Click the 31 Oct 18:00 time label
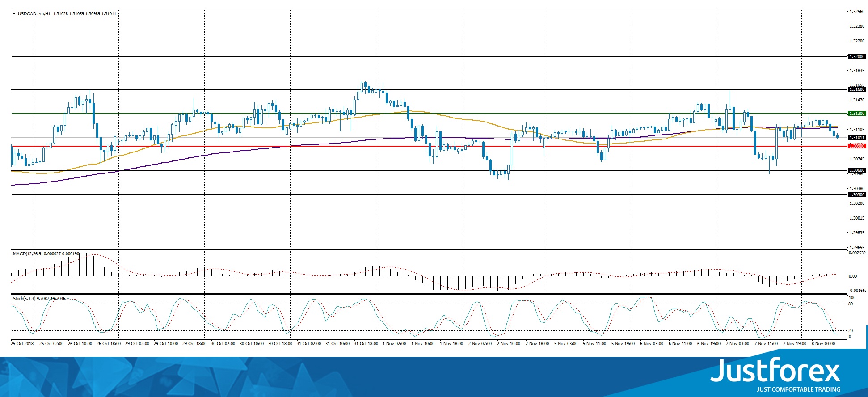The width and height of the screenshot is (868, 397). 366,344
